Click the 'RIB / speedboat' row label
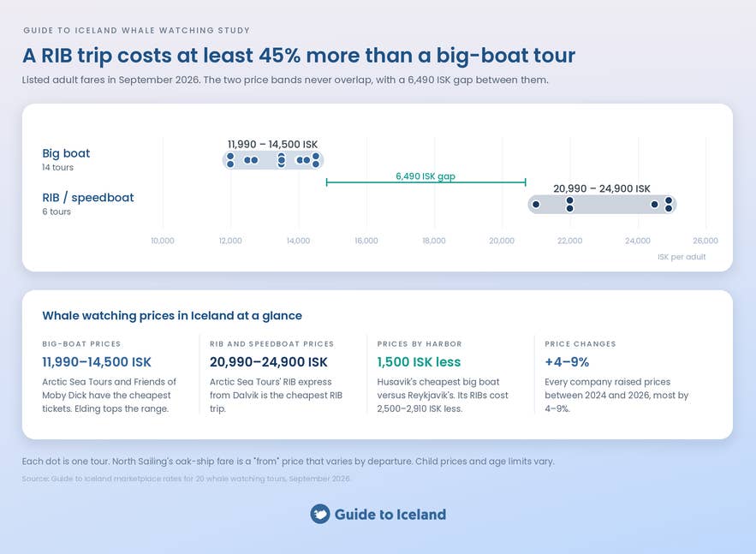The image size is (756, 554). [x=87, y=198]
